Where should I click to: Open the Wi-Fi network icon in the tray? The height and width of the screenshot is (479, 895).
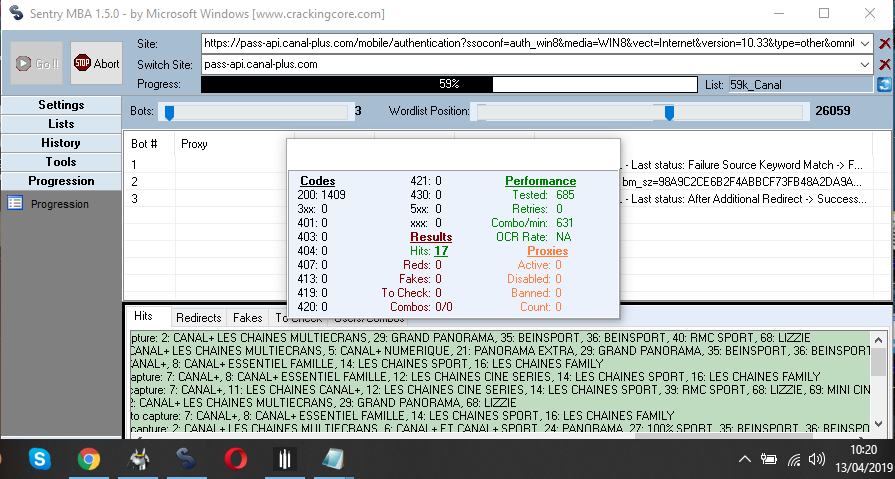(794, 458)
